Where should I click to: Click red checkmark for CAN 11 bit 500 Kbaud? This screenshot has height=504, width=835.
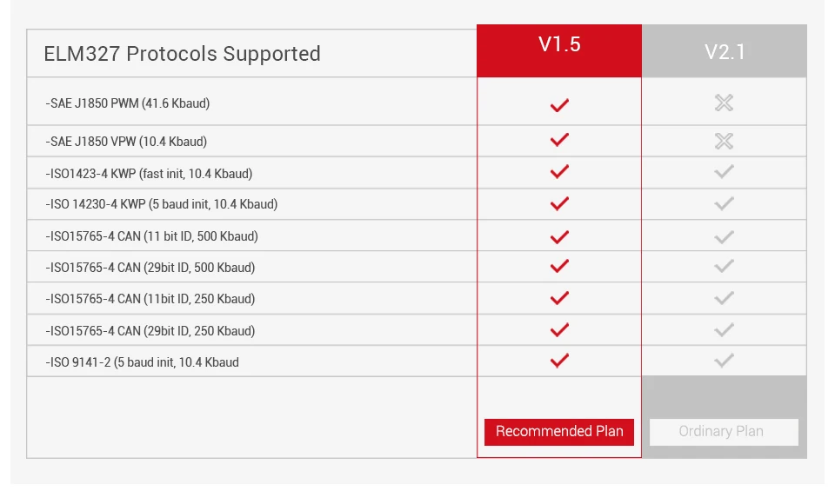pyautogui.click(x=559, y=237)
